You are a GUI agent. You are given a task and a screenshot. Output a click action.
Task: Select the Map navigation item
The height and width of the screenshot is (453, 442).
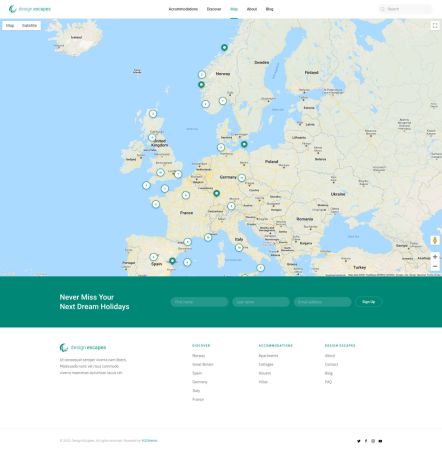[x=234, y=9]
